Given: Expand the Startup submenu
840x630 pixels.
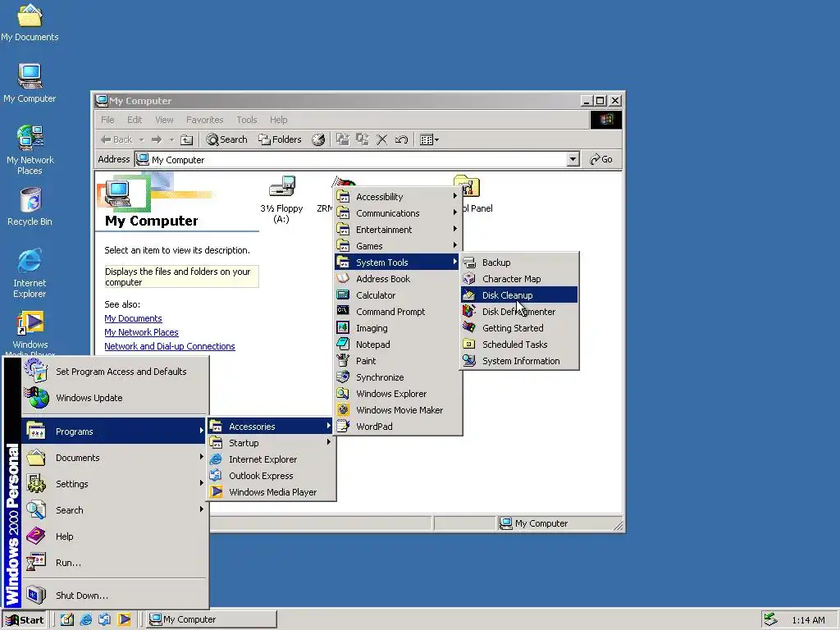Looking at the screenshot, I should (x=271, y=443).
